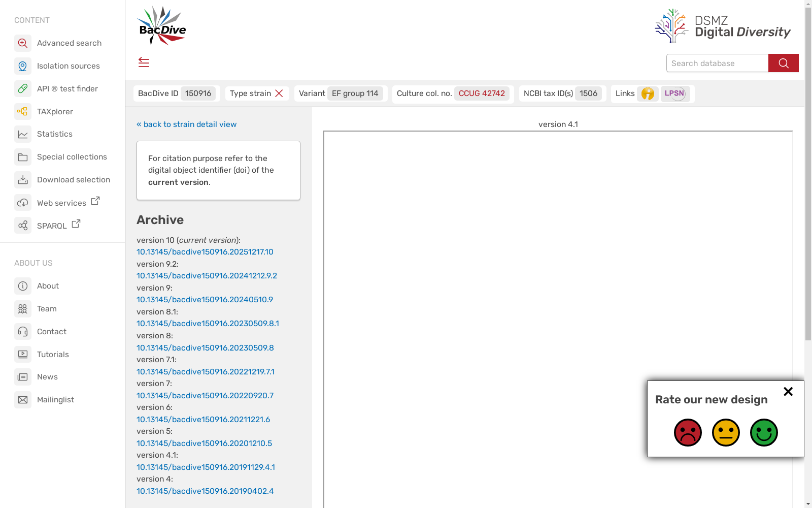Click the page vertical scrollbar
This screenshot has height=508, width=812.
808,174
